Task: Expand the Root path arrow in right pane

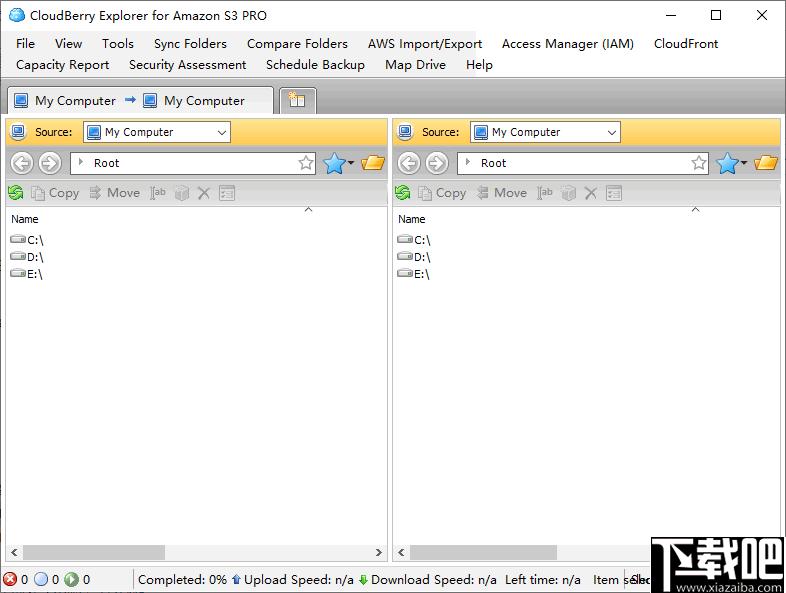Action: coord(468,162)
